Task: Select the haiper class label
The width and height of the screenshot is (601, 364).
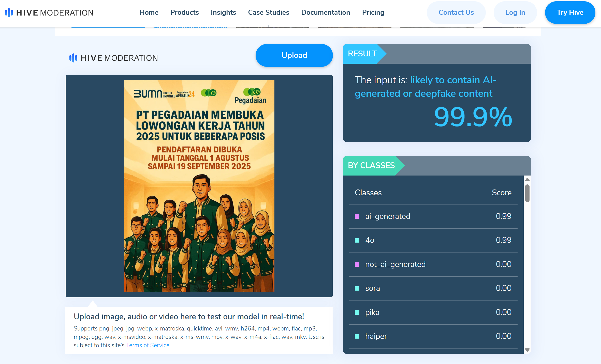Action: coord(376,336)
